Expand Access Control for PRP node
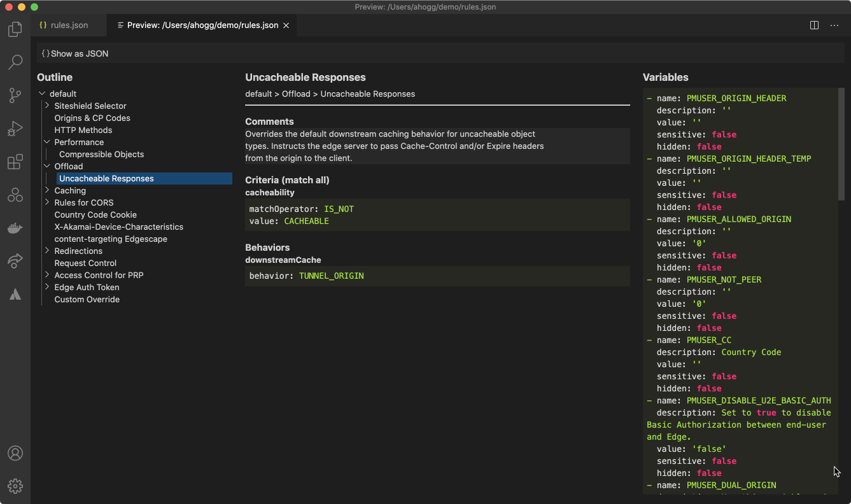The width and height of the screenshot is (851, 504). [x=47, y=275]
